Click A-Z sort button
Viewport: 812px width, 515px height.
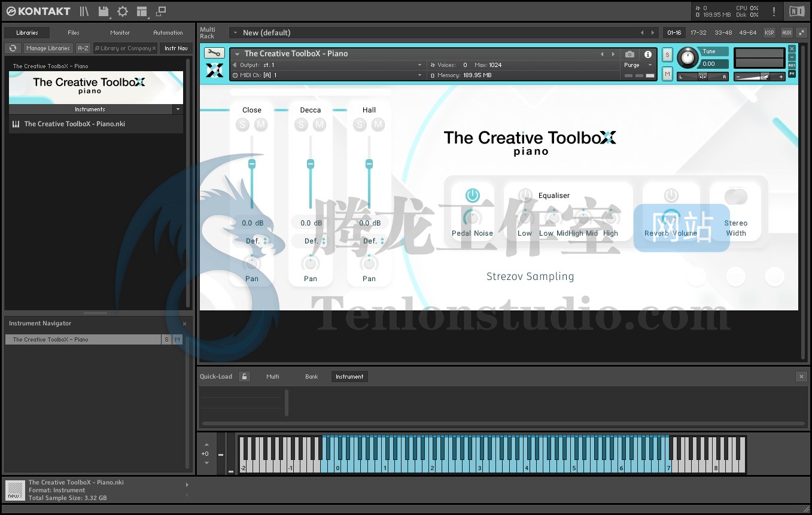pyautogui.click(x=83, y=48)
